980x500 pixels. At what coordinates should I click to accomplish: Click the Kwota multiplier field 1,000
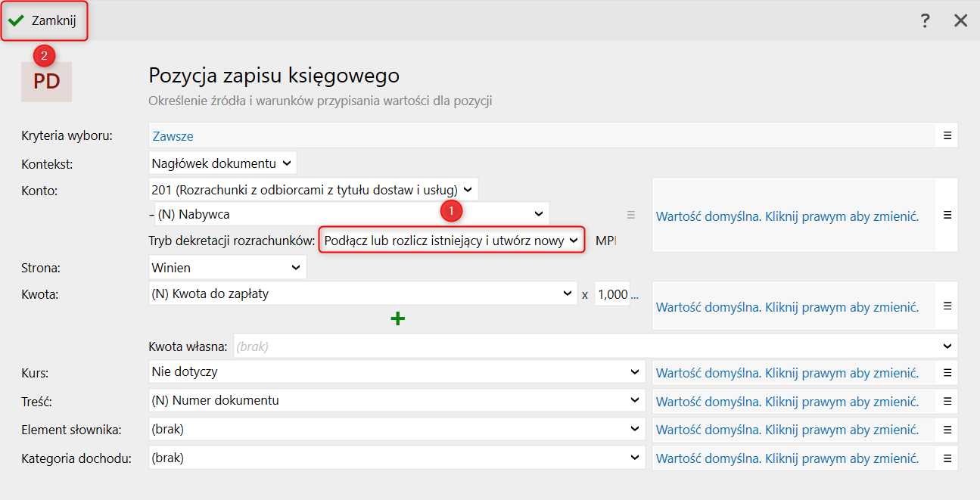click(612, 294)
